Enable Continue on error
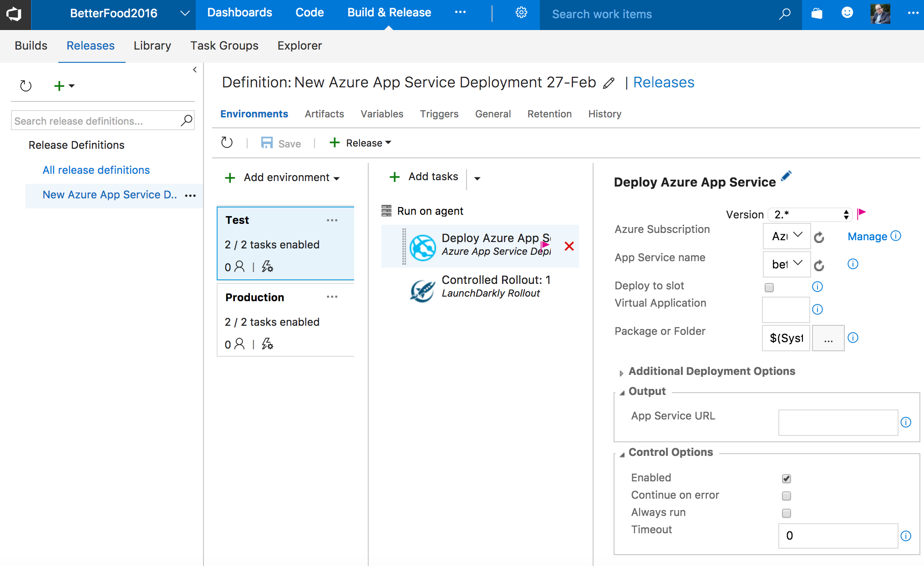 pos(787,496)
